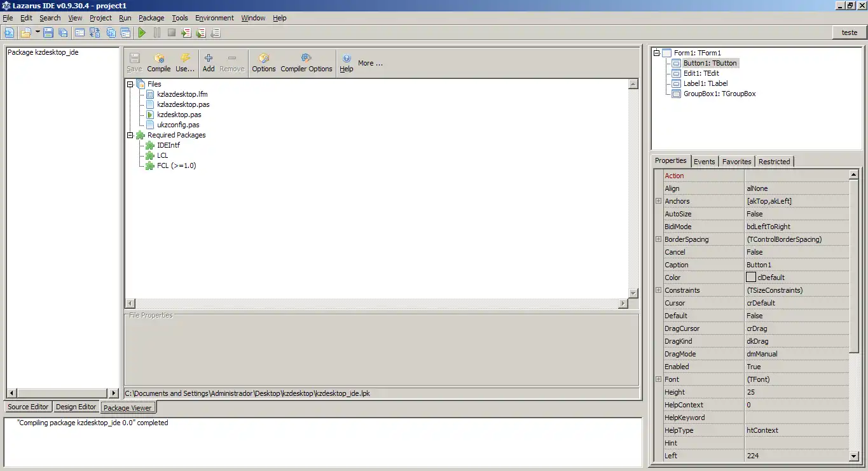
Task: Switch to the Source Editor tab
Action: coord(28,407)
